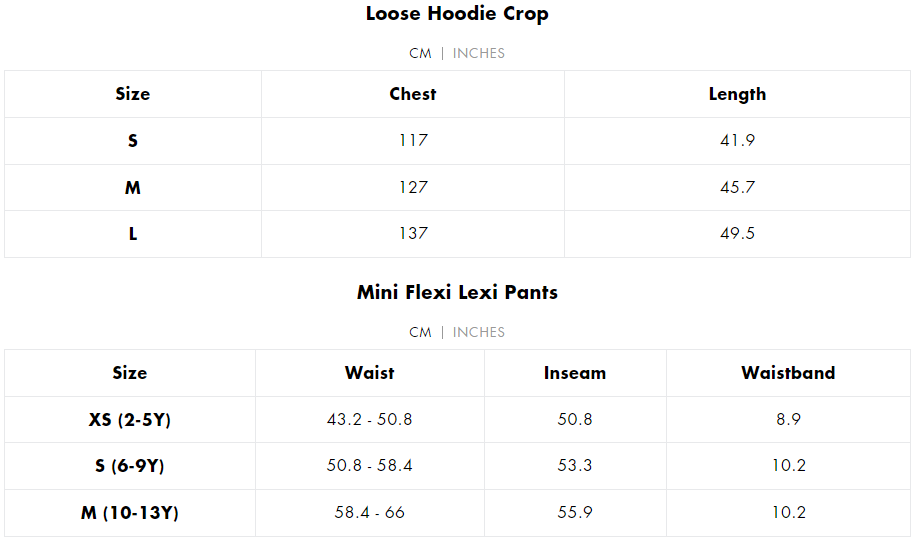Click the Mini Flexi Lexi Pants heading
919x542 pixels.
457,292
